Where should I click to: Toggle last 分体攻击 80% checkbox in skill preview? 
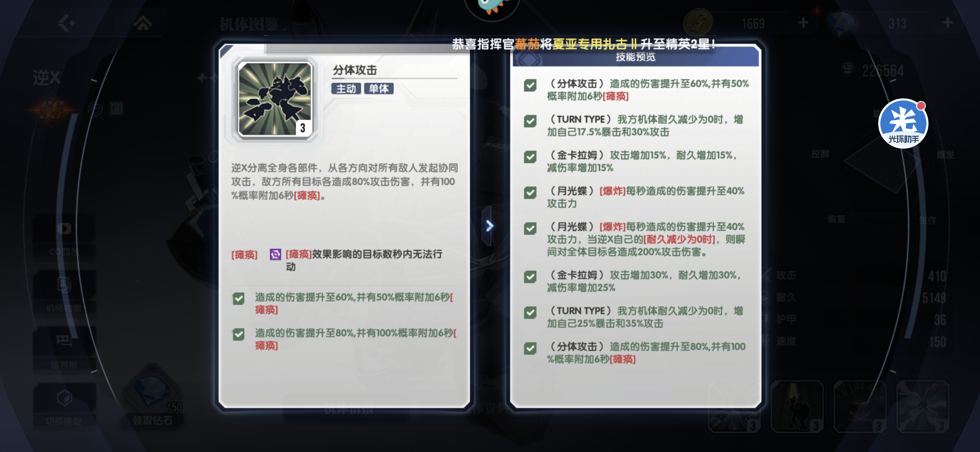tap(530, 348)
